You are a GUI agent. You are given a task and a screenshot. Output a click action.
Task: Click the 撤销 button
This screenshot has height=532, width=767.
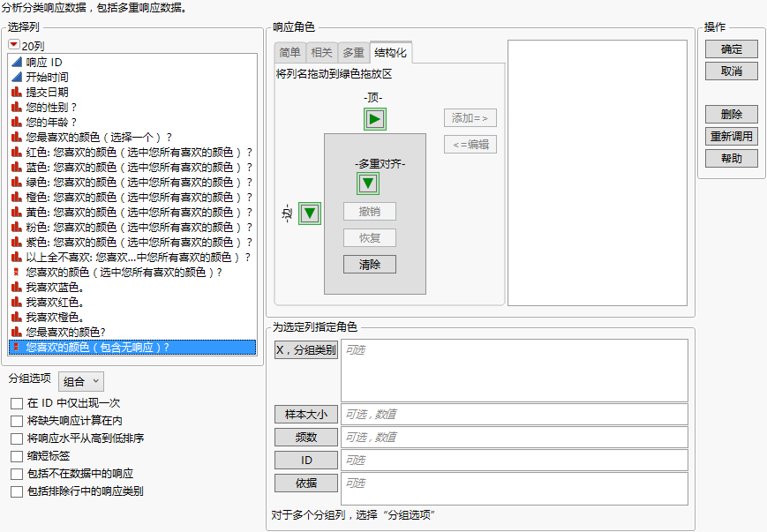369,212
